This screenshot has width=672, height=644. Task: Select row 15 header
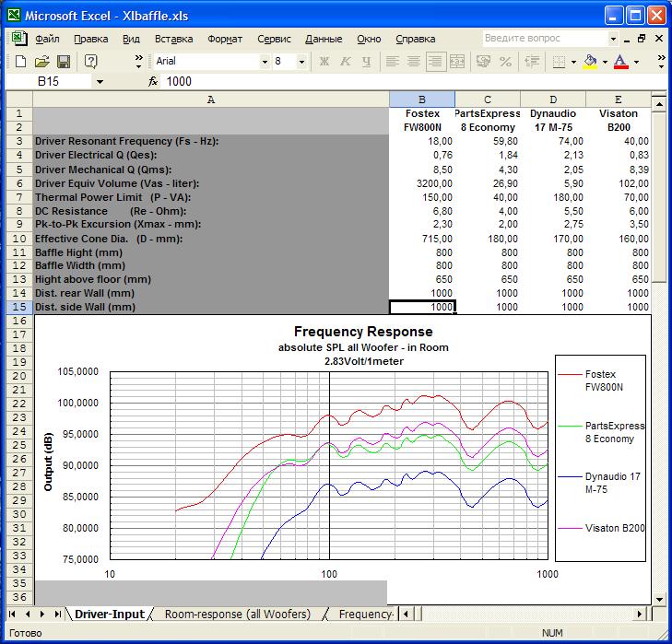coord(19,307)
